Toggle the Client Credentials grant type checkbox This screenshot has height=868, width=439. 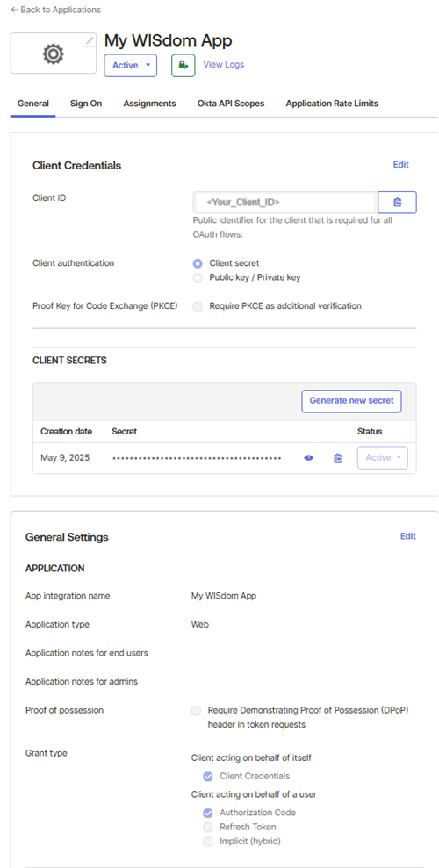tap(208, 777)
